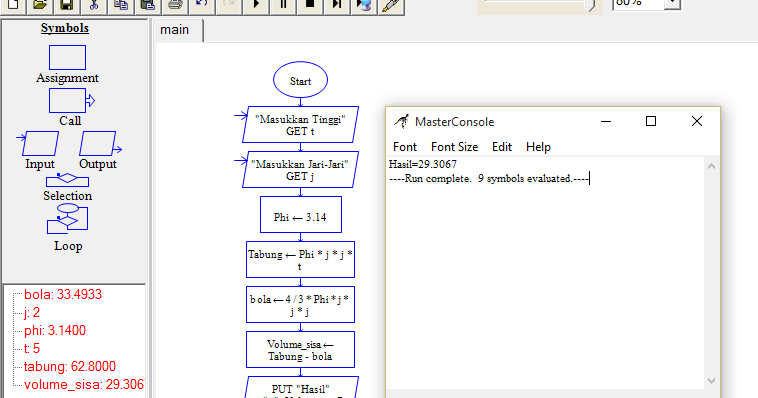
Task: Switch to the main tab
Action: [x=175, y=30]
